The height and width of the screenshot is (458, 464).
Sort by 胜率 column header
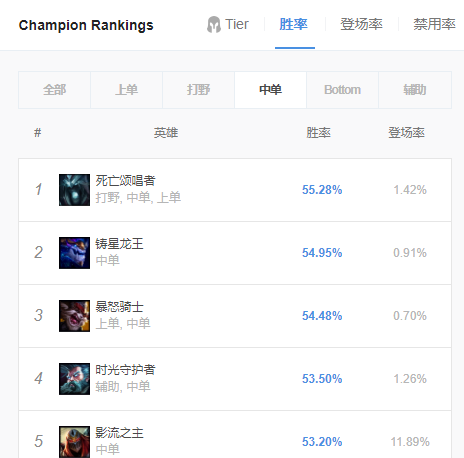tap(318, 133)
